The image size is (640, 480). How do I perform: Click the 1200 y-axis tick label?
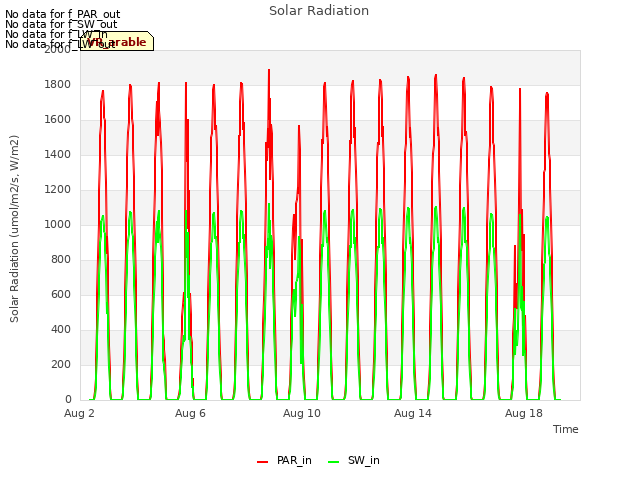pyautogui.click(x=58, y=189)
